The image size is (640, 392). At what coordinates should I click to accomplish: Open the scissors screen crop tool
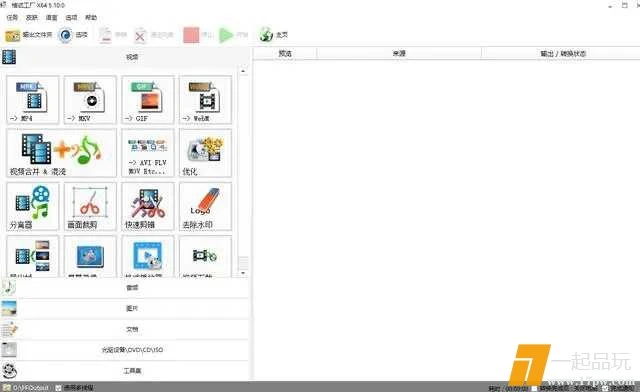pyautogui.click(x=90, y=207)
